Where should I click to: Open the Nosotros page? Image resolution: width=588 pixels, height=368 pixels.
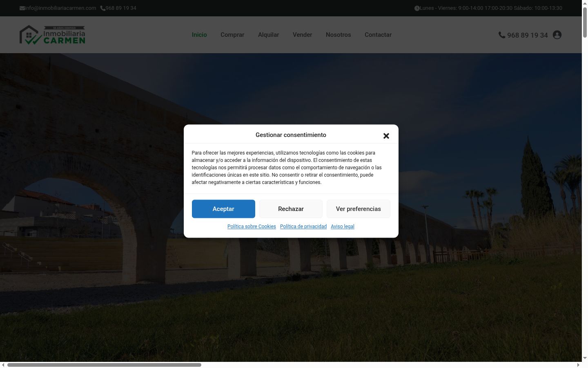coord(338,35)
